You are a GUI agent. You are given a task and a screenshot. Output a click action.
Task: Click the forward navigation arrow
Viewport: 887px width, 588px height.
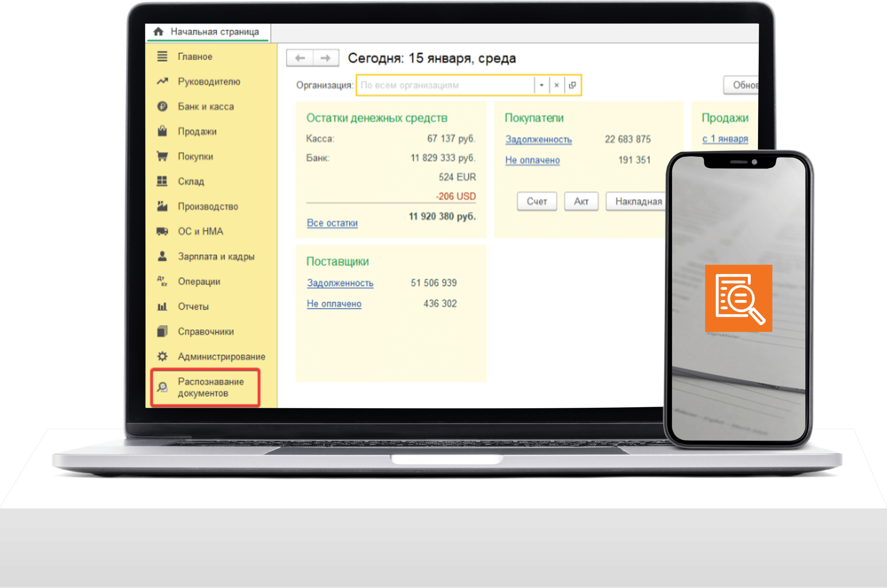pos(325,58)
